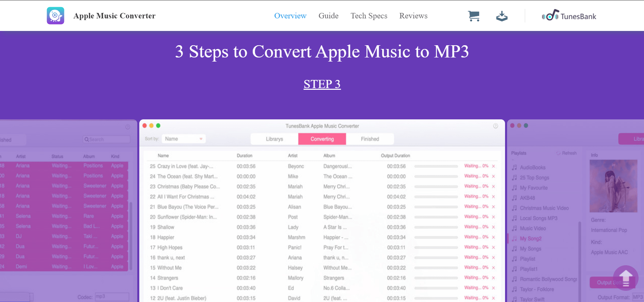Cancel I Don't Care conversion
Viewport: 644px width, 302px height.
pyautogui.click(x=493, y=288)
